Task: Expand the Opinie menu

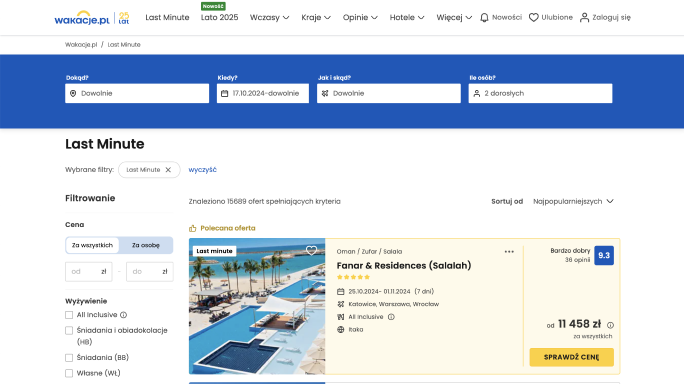Action: point(360,17)
